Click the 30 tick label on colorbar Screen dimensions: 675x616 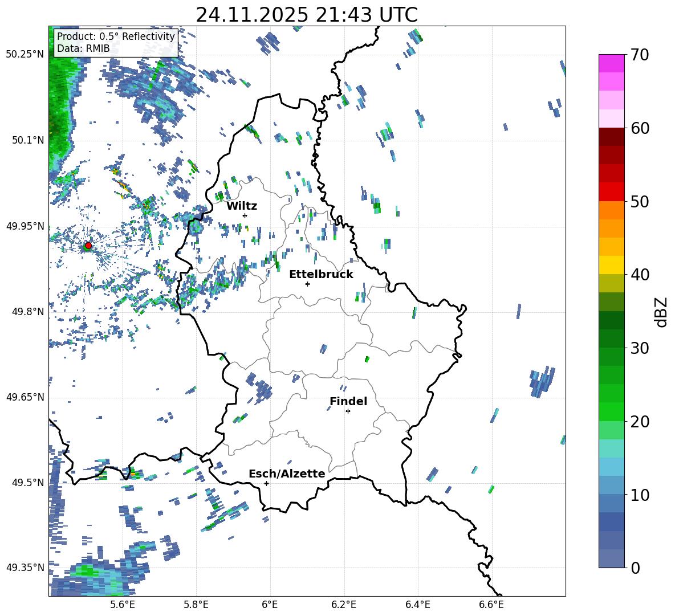tap(640, 348)
